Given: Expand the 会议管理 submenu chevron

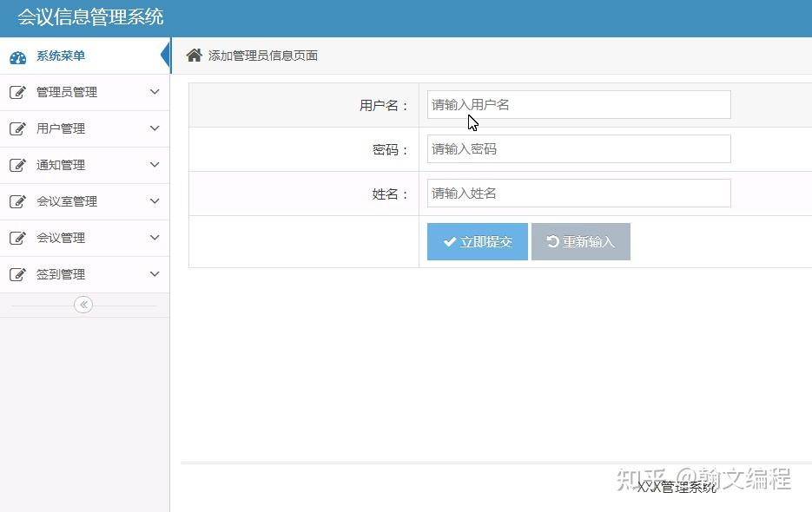Looking at the screenshot, I should [x=155, y=238].
